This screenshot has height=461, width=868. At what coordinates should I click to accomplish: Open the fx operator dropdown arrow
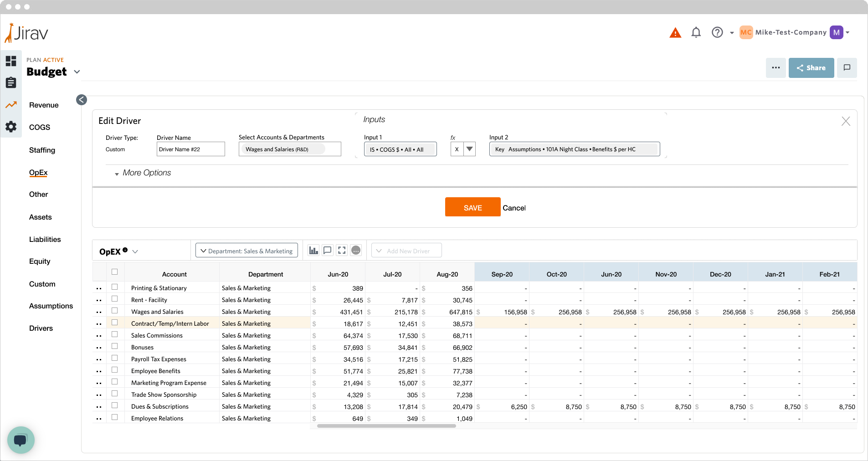tap(469, 149)
